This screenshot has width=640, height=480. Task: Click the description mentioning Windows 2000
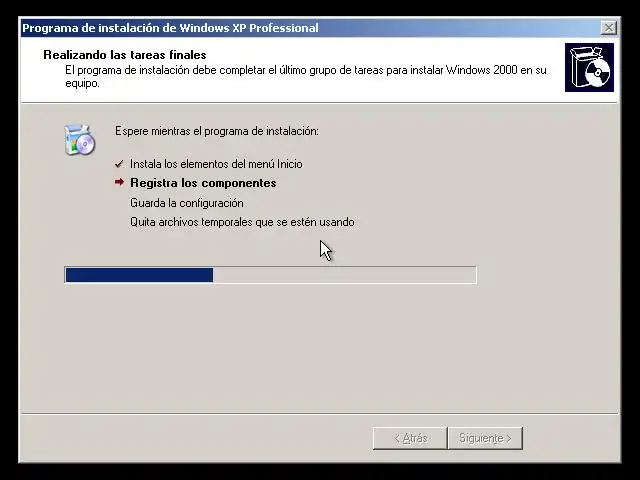pos(306,76)
